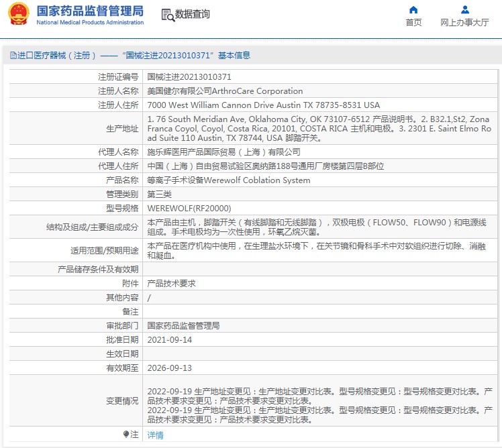Click 结构及组成 description mentioning FLOW50、FLOW90
The width and height of the screenshot is (502, 448).
point(317,227)
